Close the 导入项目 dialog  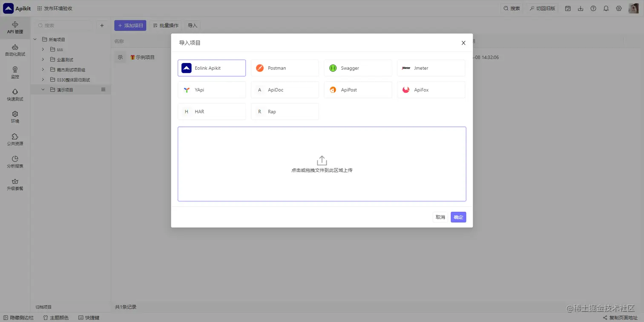tap(463, 43)
